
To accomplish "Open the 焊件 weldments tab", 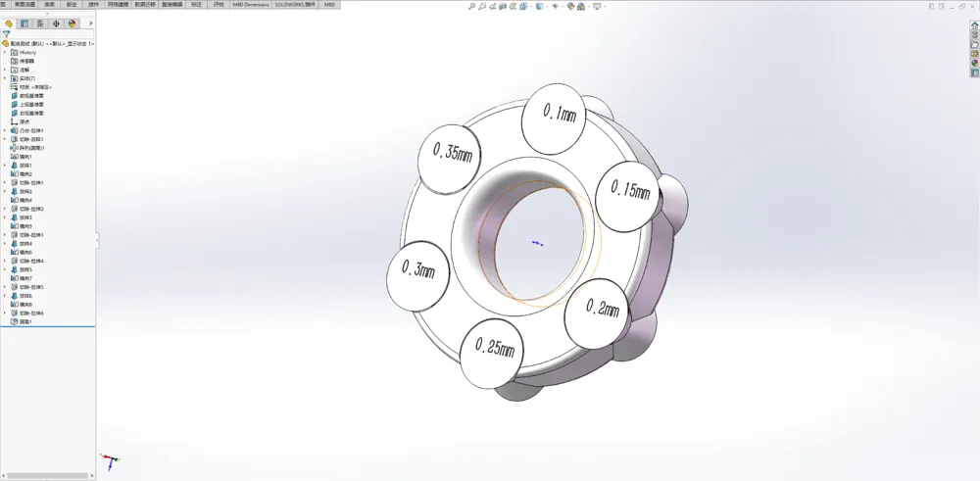I will [x=93, y=4].
